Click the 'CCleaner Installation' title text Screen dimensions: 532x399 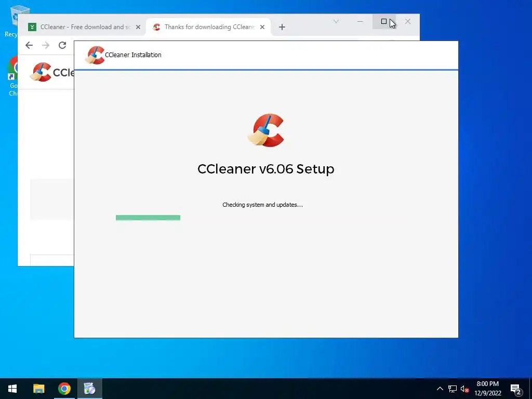[x=133, y=55]
